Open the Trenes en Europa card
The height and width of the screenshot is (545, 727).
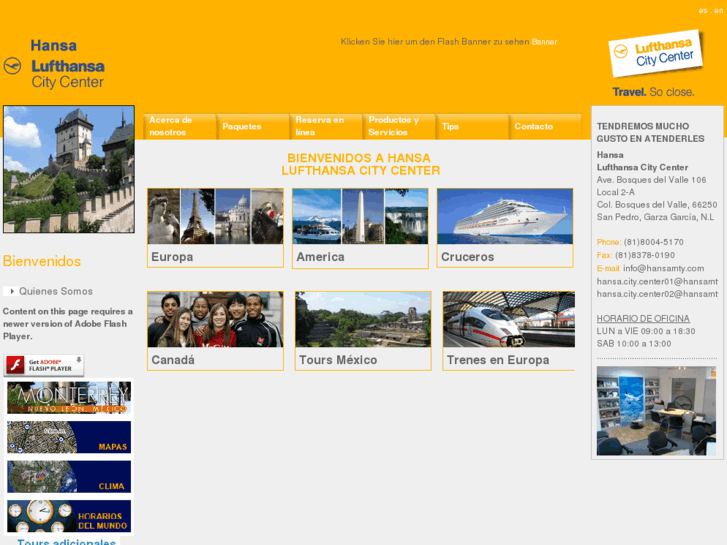[509, 331]
